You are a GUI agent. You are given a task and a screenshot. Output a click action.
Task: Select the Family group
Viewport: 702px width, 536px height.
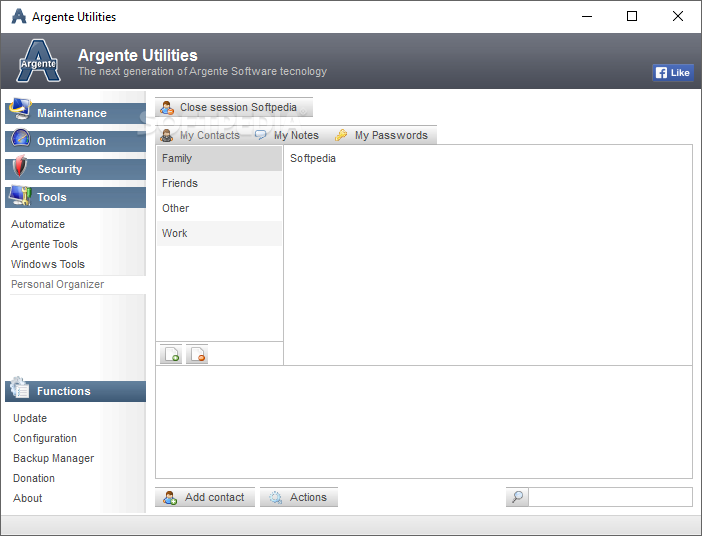(x=219, y=159)
